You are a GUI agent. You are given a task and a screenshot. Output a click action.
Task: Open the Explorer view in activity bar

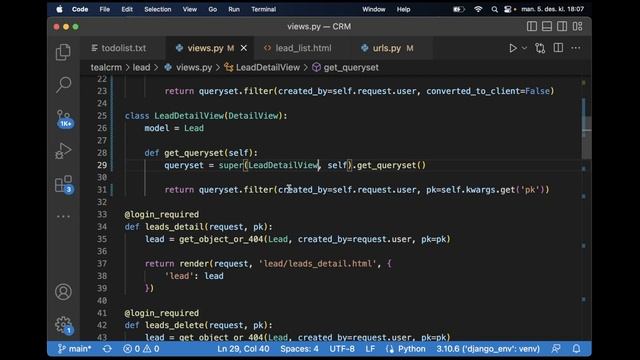pos(63,52)
